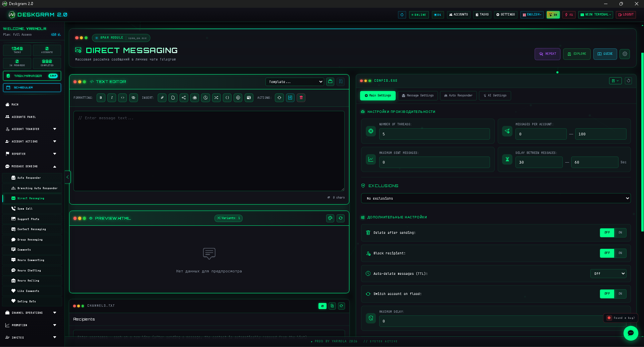644x347 pixels.
Task: Set Block recipient to ON
Action: 620,253
